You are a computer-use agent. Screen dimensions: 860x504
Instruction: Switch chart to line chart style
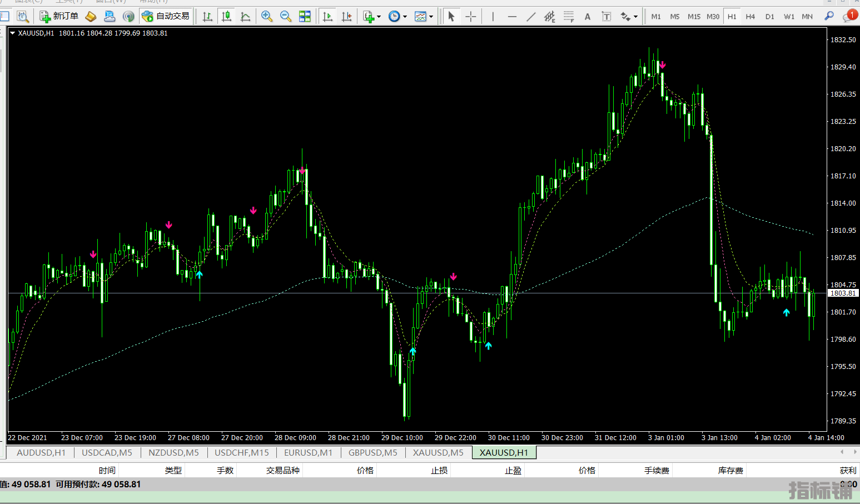[x=245, y=16]
